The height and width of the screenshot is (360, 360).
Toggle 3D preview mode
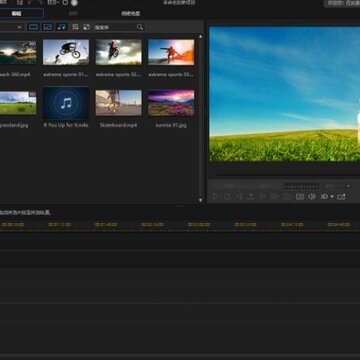point(324,197)
